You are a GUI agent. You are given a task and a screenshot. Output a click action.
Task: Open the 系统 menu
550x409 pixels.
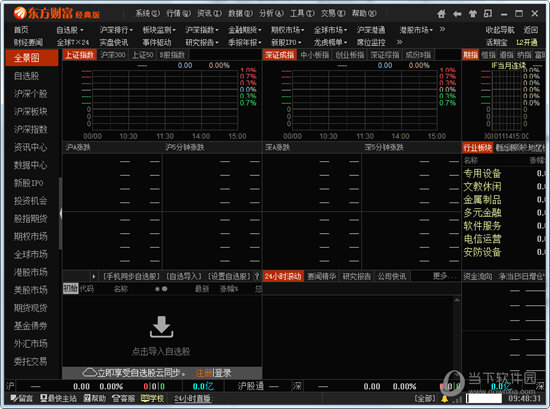[147, 14]
